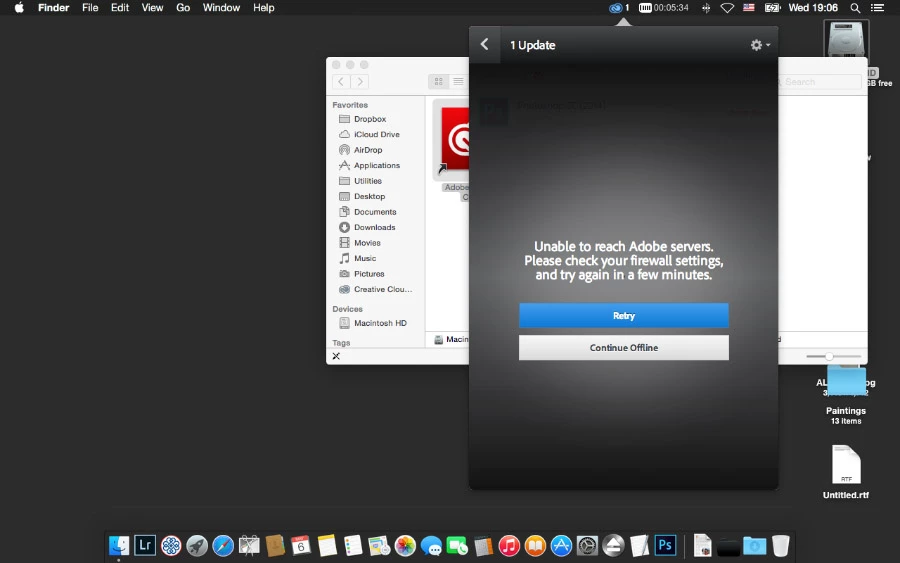Click the US flag input source icon

(x=749, y=8)
